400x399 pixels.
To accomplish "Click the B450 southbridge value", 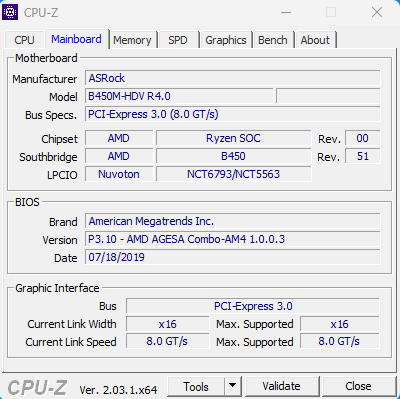I will tap(233, 156).
